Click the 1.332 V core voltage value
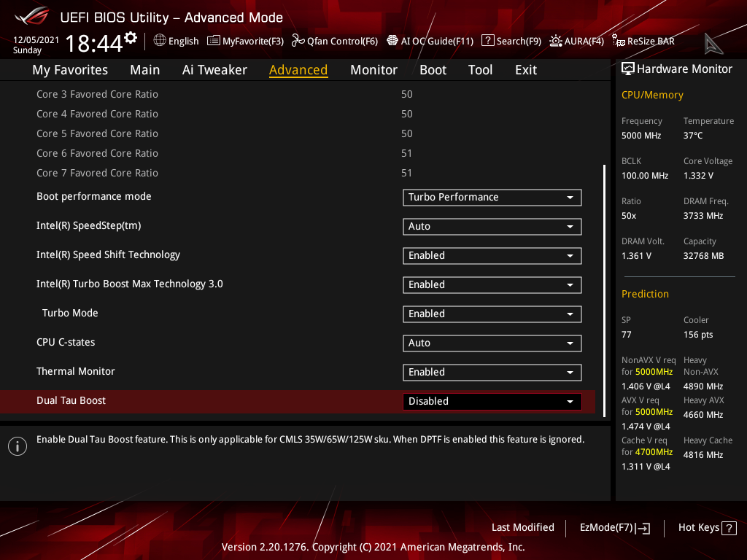 [x=698, y=176]
